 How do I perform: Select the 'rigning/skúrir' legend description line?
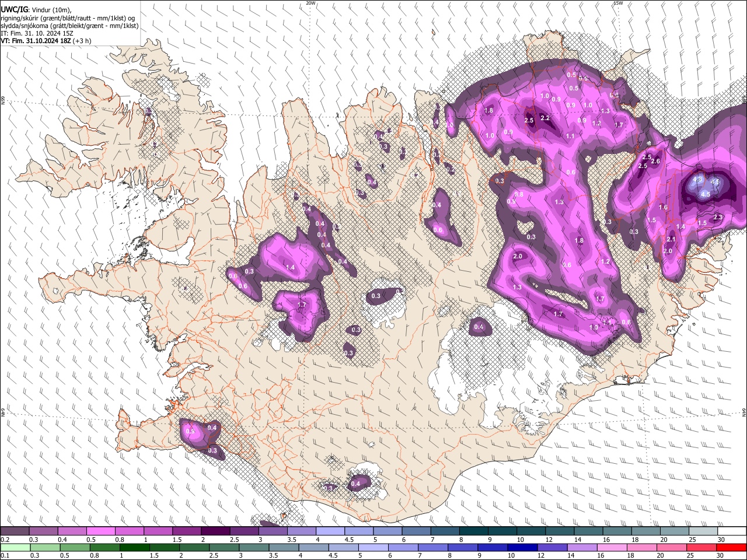coord(68,18)
